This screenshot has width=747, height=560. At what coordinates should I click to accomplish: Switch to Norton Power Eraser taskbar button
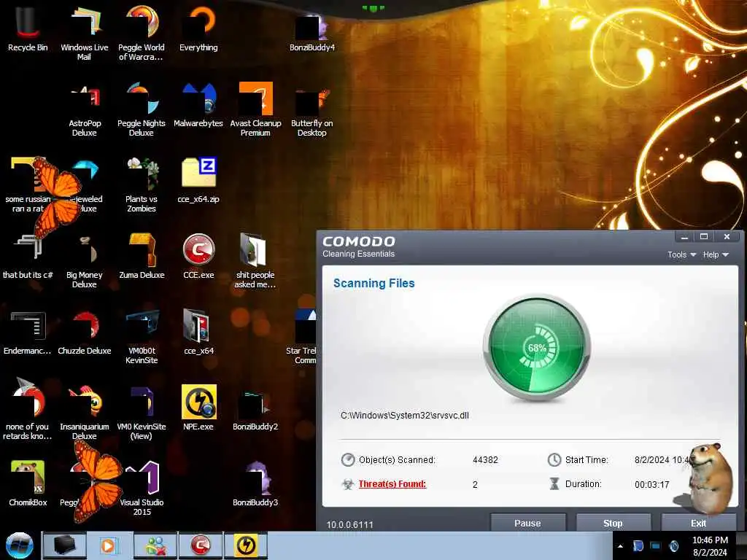(246, 545)
